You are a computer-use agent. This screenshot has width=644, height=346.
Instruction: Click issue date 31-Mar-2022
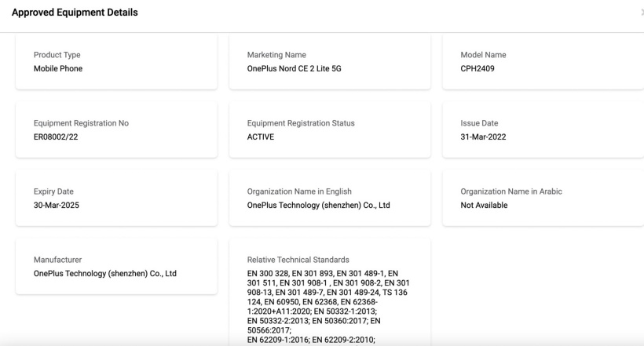483,137
